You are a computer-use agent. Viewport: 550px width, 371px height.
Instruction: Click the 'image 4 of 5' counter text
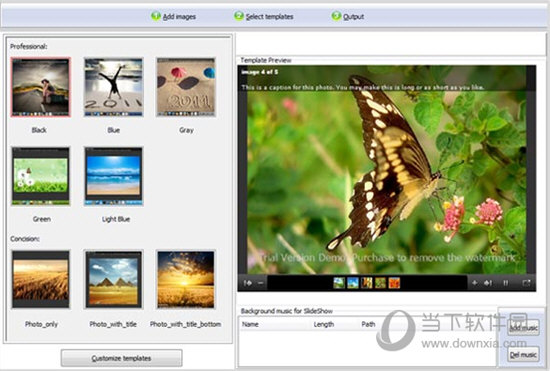(260, 72)
